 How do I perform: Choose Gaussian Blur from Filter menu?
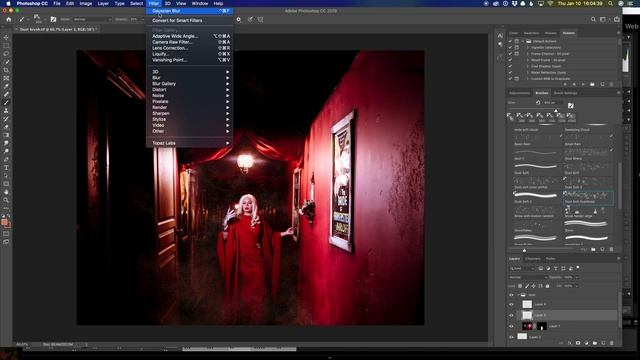tap(190, 11)
